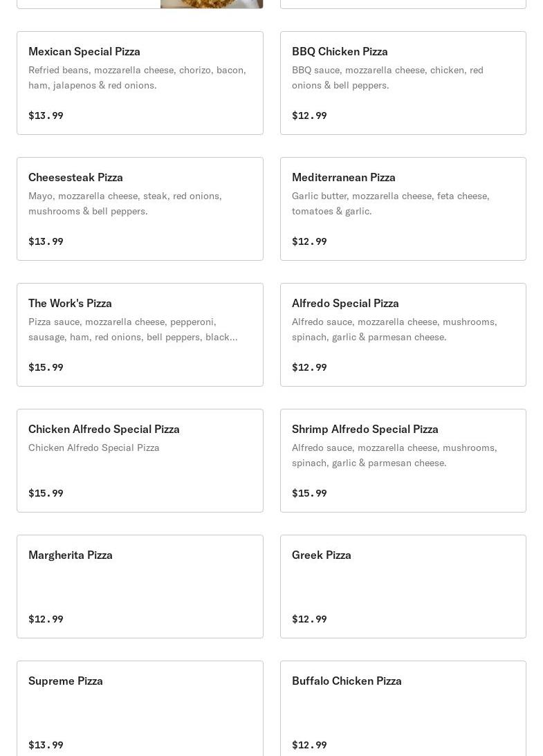
Task: Click the $12.99 price on Greek Pizza
Action: [x=309, y=619]
